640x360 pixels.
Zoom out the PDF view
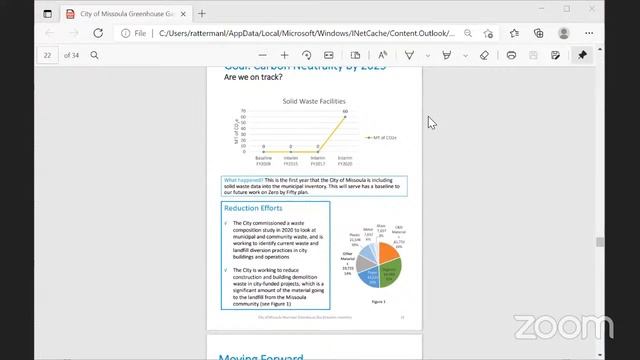[262, 55]
